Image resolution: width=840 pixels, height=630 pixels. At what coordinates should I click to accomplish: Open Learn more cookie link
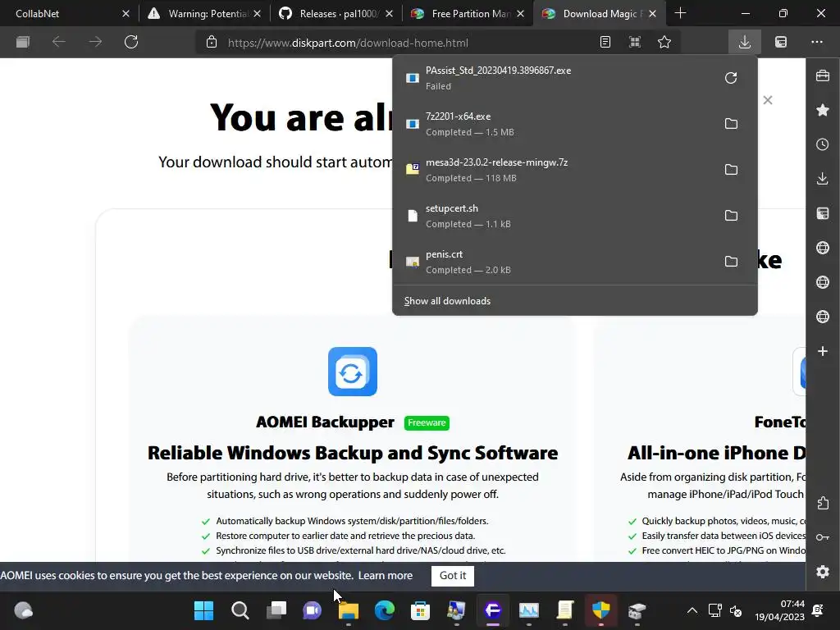(x=386, y=576)
